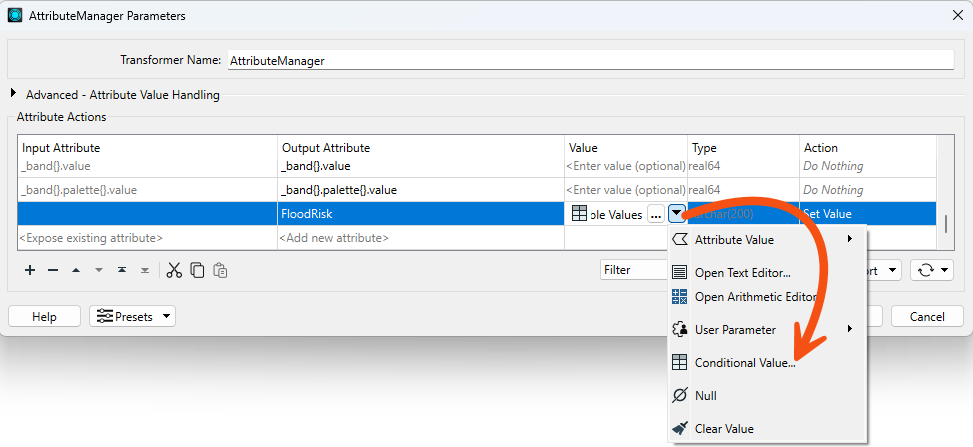Move selected attribute up one row
The image size is (973, 447).
pos(76,270)
